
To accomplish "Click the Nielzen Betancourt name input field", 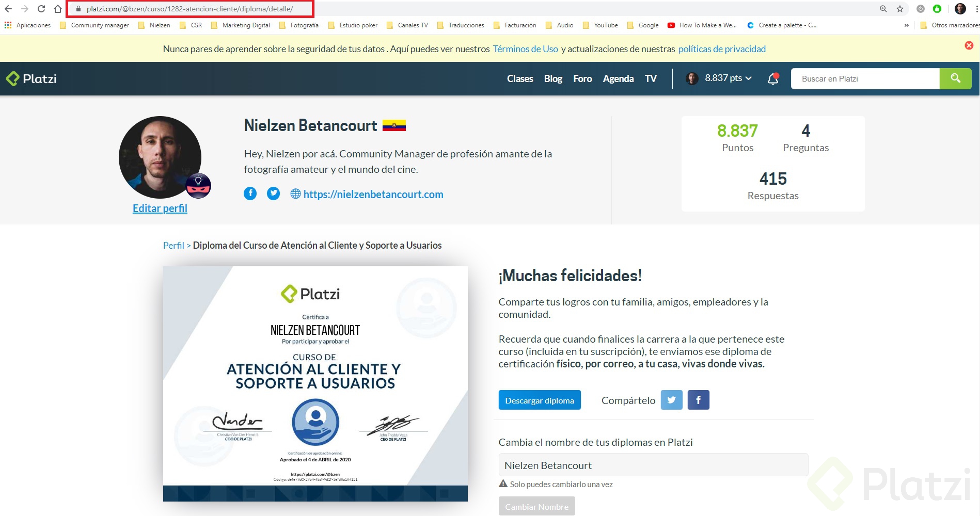I will point(653,465).
